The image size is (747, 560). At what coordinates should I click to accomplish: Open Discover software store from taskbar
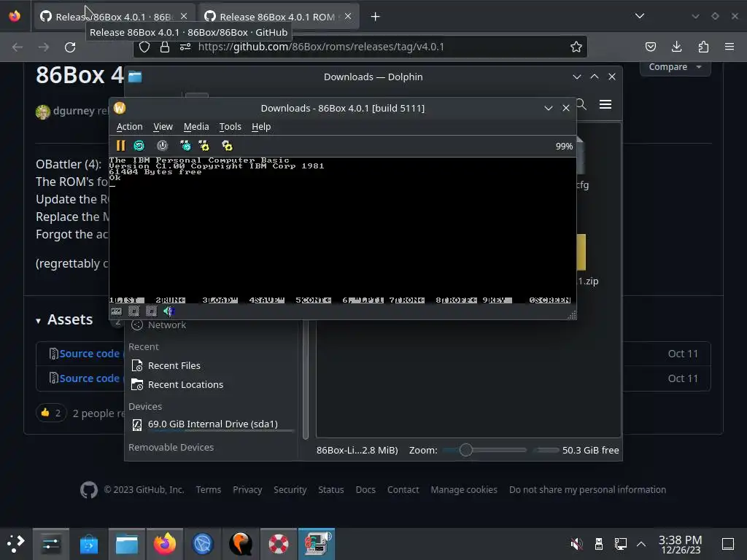tap(89, 544)
